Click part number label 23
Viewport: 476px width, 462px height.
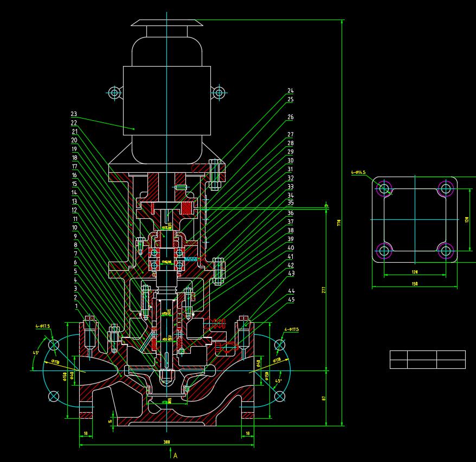74,114
